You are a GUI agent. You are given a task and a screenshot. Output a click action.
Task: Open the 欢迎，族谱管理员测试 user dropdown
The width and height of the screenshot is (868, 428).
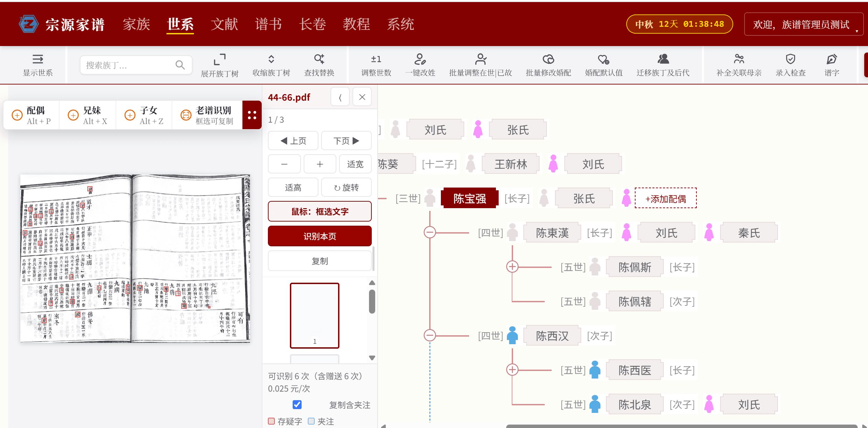[804, 24]
